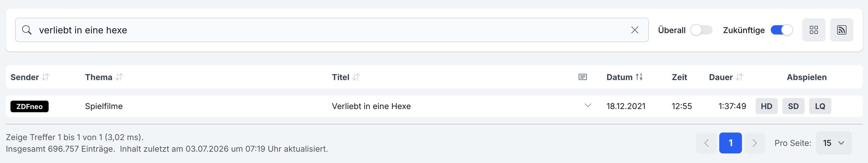
Task: Open the RSS feed icon
Action: 842,30
